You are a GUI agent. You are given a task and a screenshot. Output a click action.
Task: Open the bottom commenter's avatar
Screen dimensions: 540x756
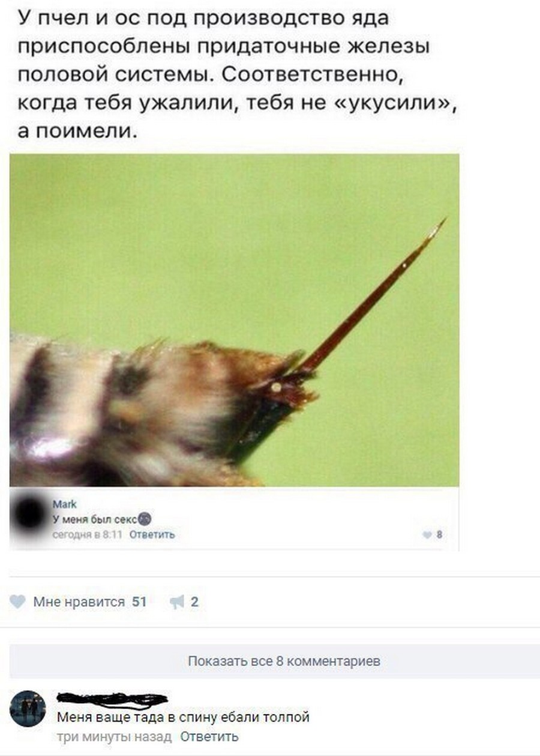tap(28, 709)
